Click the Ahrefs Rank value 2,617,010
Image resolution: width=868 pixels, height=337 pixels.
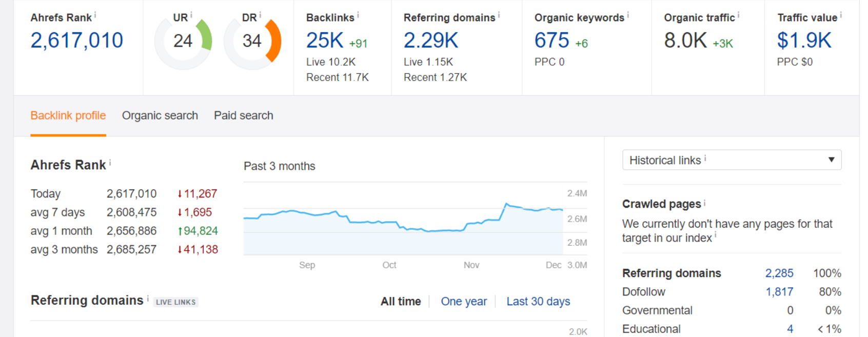(77, 41)
